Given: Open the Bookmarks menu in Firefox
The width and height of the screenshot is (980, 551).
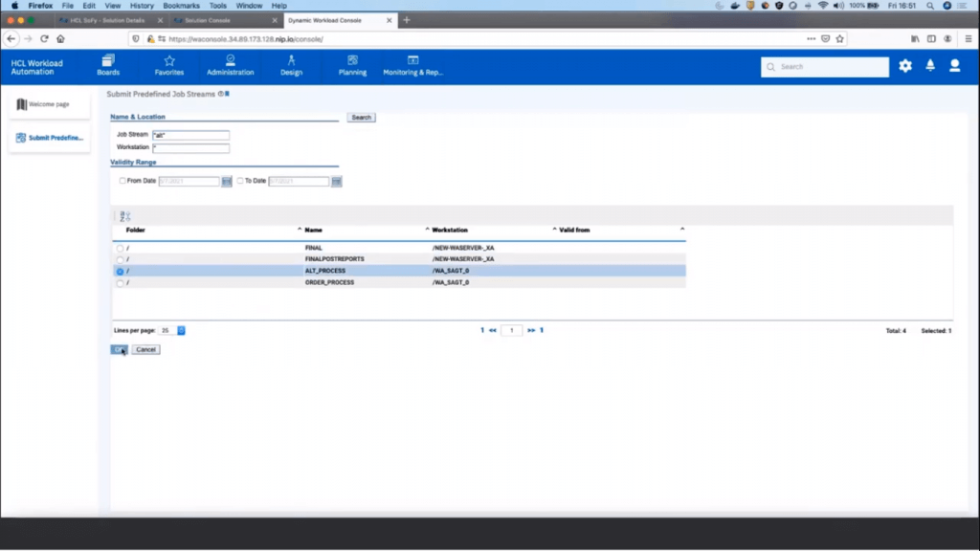Looking at the screenshot, I should point(181,5).
